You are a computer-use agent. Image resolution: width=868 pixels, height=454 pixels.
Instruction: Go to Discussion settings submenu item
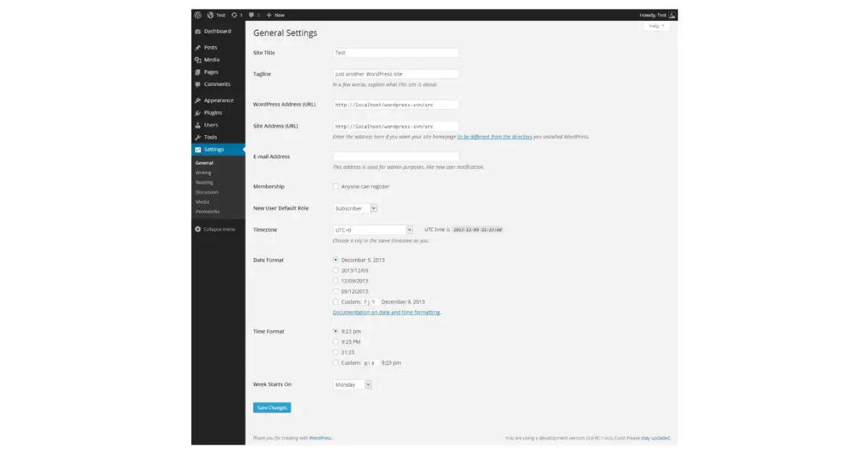(207, 192)
